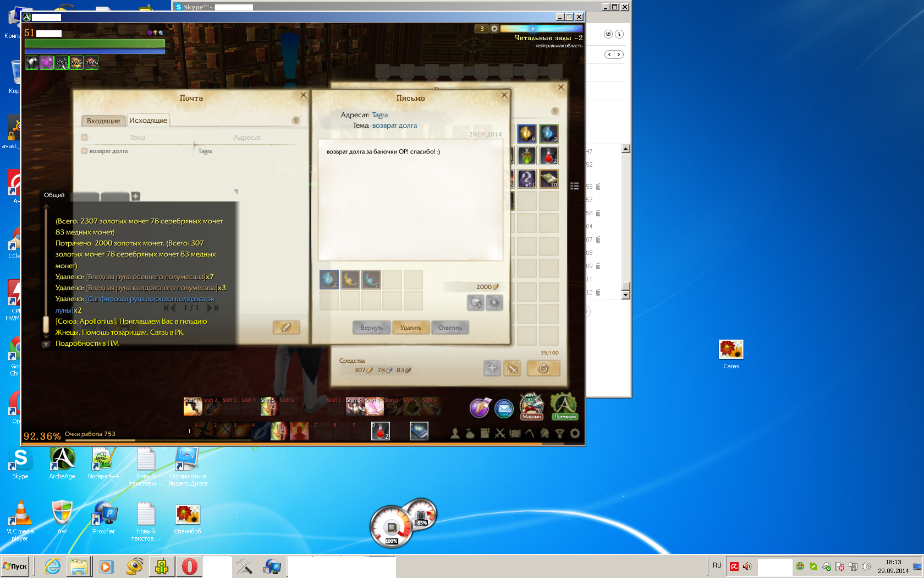Check the select-all checkbox in mail header
The width and height of the screenshot is (924, 578).
click(x=85, y=138)
